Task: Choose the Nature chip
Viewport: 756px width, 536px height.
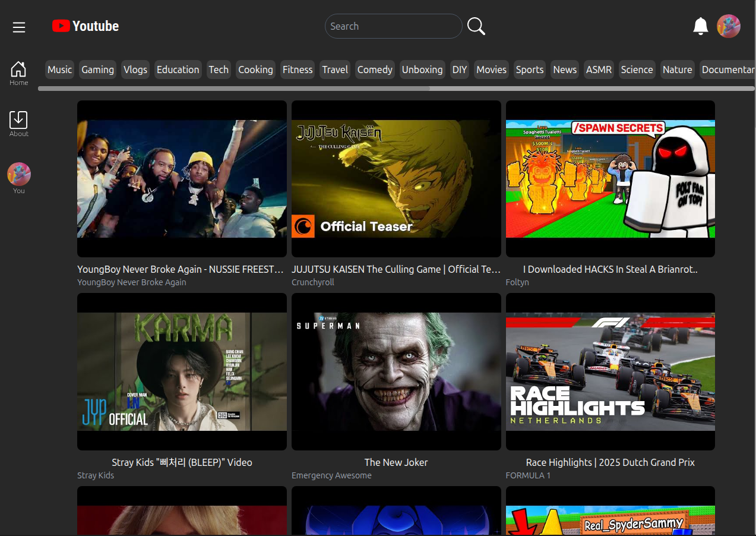Action: click(x=678, y=70)
